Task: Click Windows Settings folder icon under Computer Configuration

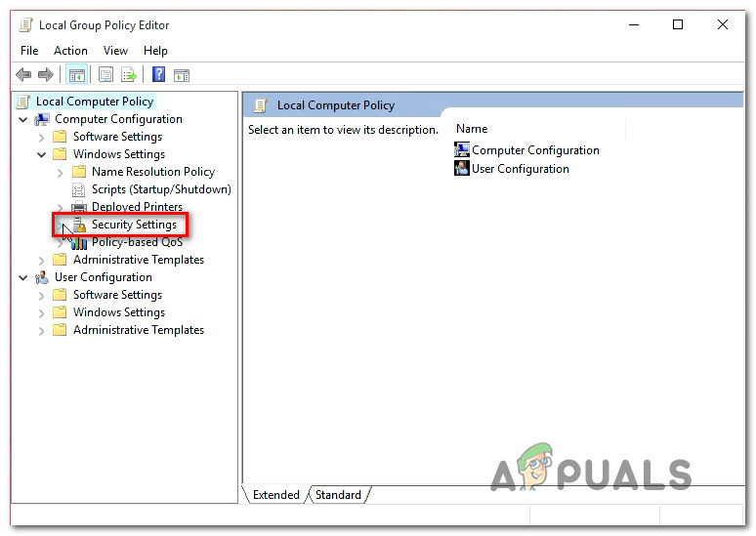Action: pos(60,154)
